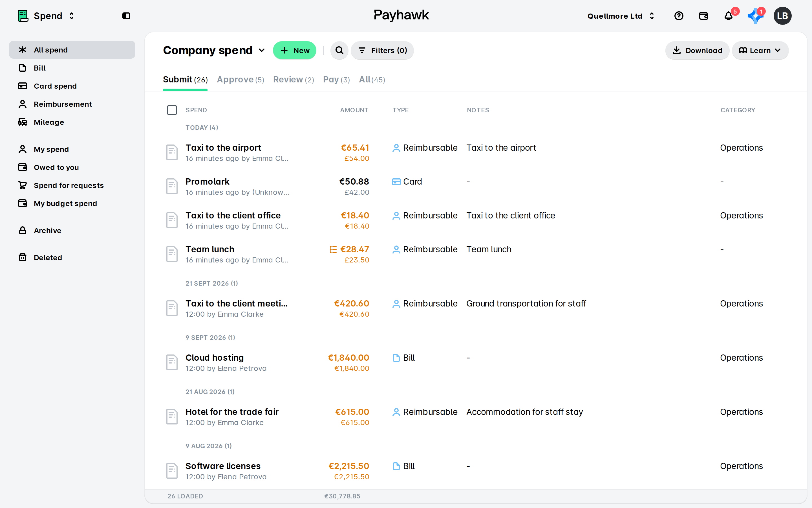Switch to the Approve tab

(x=240, y=80)
